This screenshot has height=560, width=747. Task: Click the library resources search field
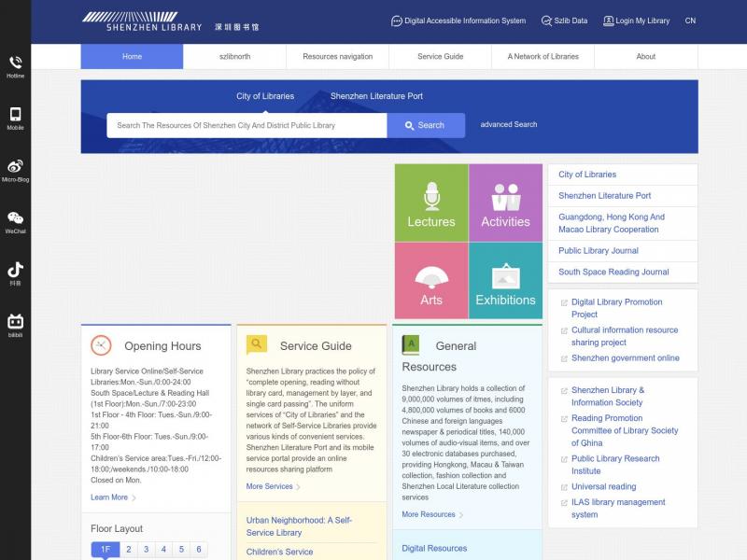(247, 126)
